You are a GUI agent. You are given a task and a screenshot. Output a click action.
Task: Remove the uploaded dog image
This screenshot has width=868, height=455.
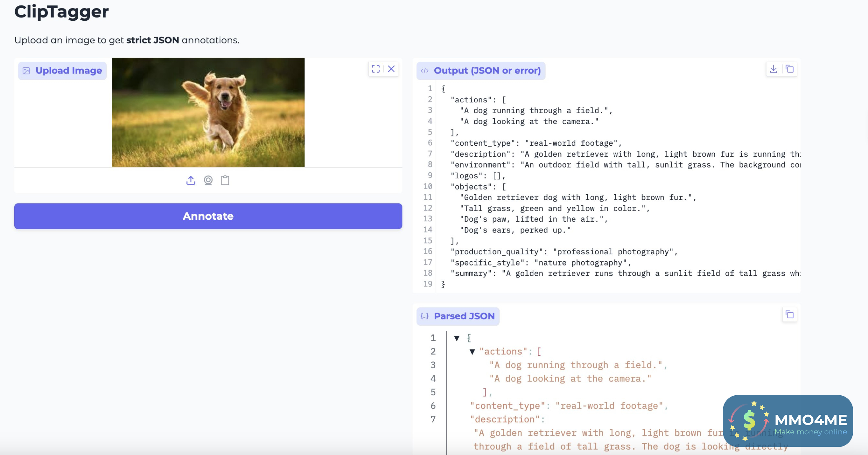(391, 69)
